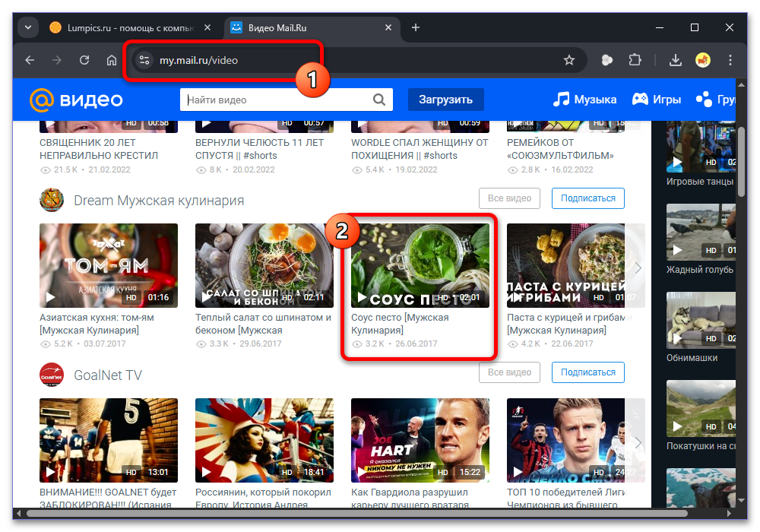Viewport: 760px width, 532px height.
Task: Open the browser home page icon
Action: coord(112,60)
